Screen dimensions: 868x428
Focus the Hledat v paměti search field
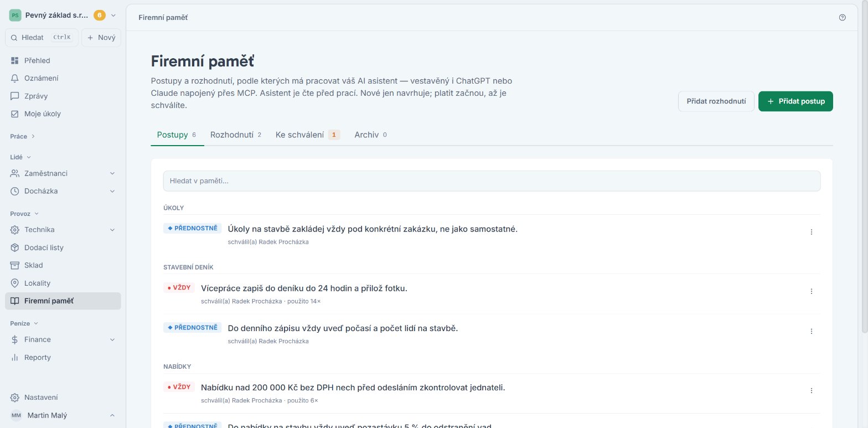click(x=492, y=181)
